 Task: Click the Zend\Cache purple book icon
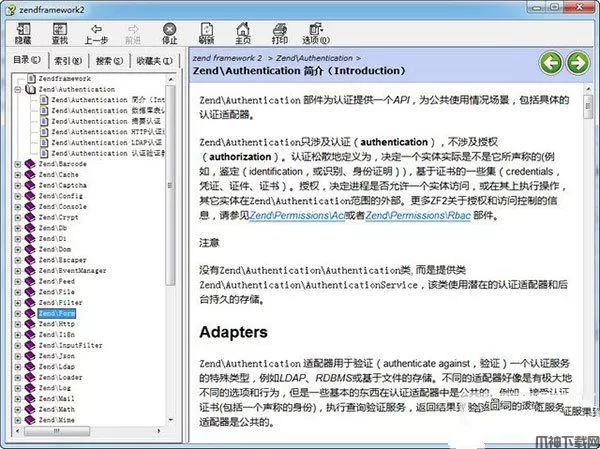(x=30, y=175)
